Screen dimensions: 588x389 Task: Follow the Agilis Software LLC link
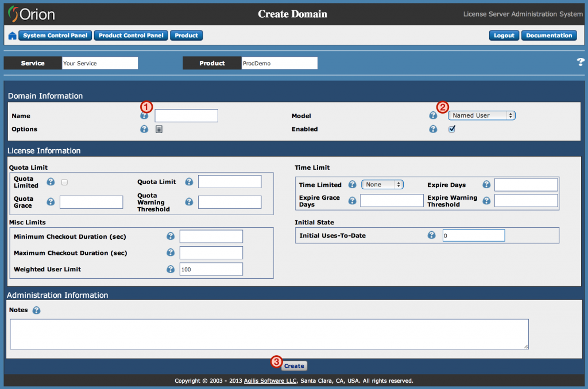pyautogui.click(x=269, y=380)
